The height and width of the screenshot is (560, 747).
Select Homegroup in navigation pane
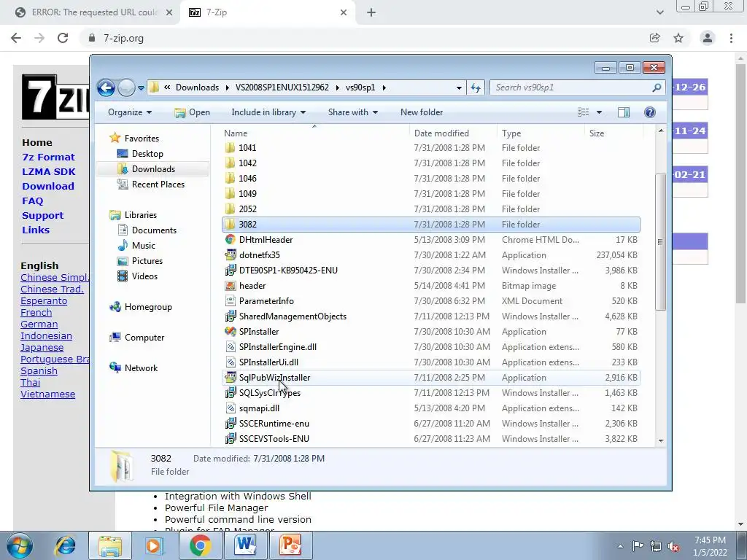[147, 307]
